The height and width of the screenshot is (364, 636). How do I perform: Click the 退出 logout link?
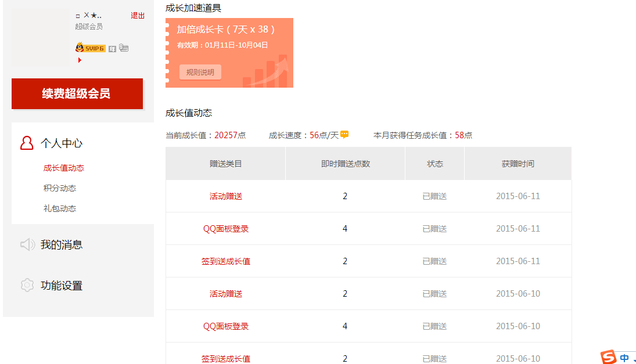pyautogui.click(x=138, y=16)
